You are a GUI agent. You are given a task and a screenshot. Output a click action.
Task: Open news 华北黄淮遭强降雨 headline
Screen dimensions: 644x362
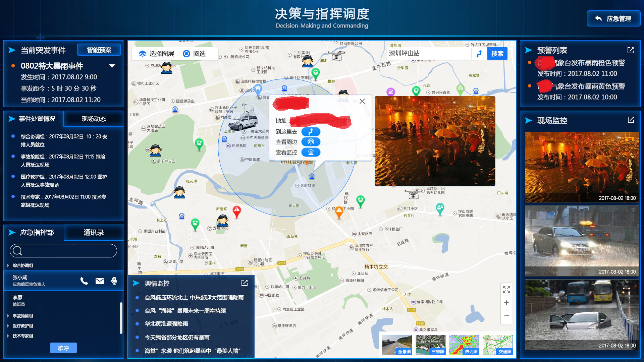click(166, 324)
